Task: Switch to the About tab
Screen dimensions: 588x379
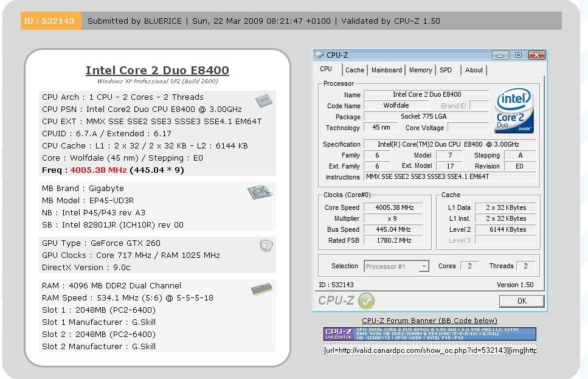Action: 474,70
